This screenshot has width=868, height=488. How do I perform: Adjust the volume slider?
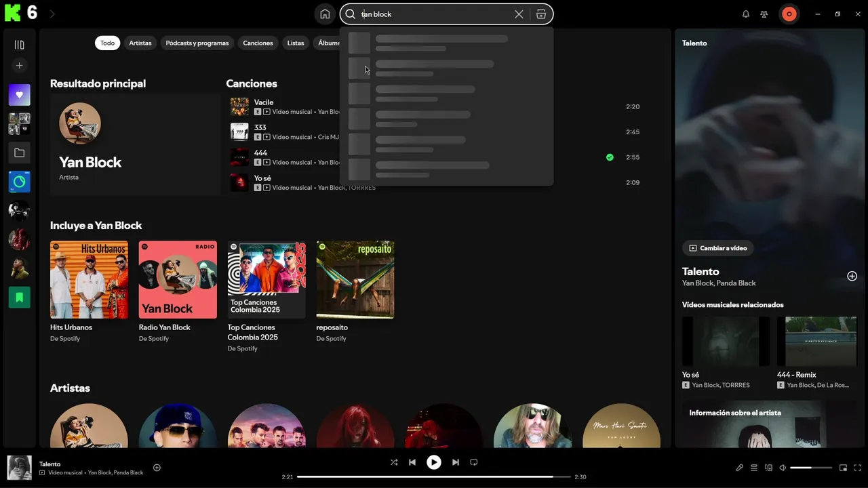pyautogui.click(x=811, y=468)
